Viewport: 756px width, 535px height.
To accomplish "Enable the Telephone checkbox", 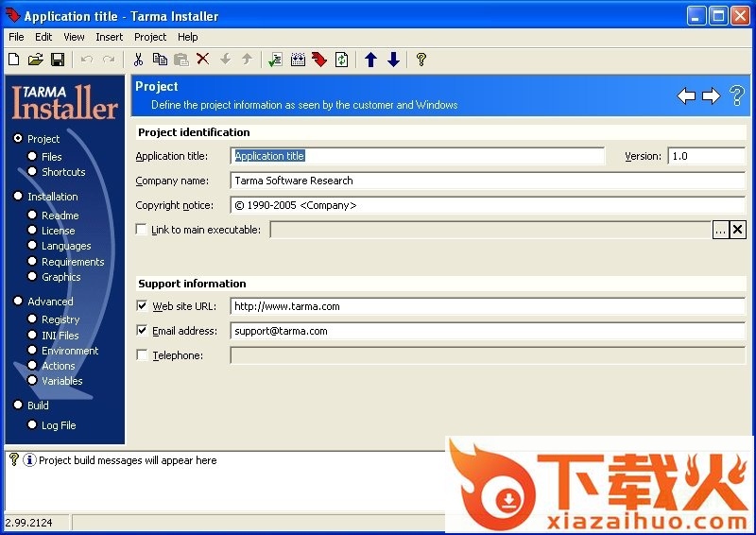I will pyautogui.click(x=142, y=354).
